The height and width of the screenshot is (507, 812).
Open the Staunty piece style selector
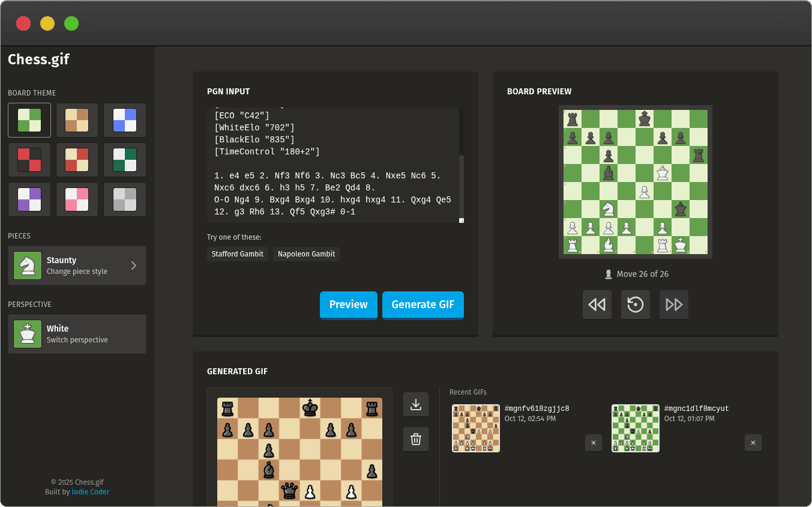tap(77, 266)
